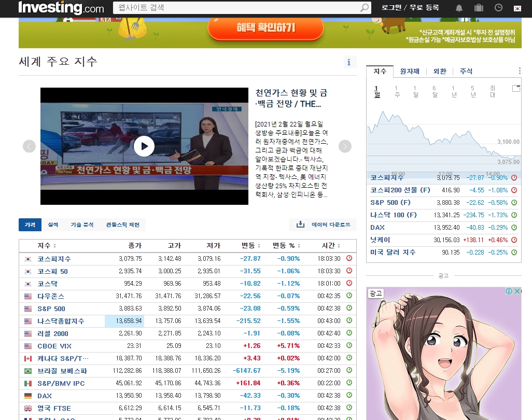Viewport: 532px width, 420px height.
Task: Switch to the 기술 분석 tab
Action: [82, 225]
